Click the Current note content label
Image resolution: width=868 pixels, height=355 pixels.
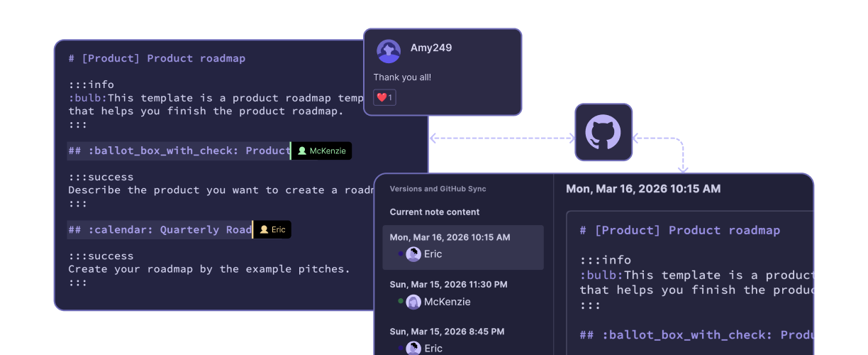(435, 212)
